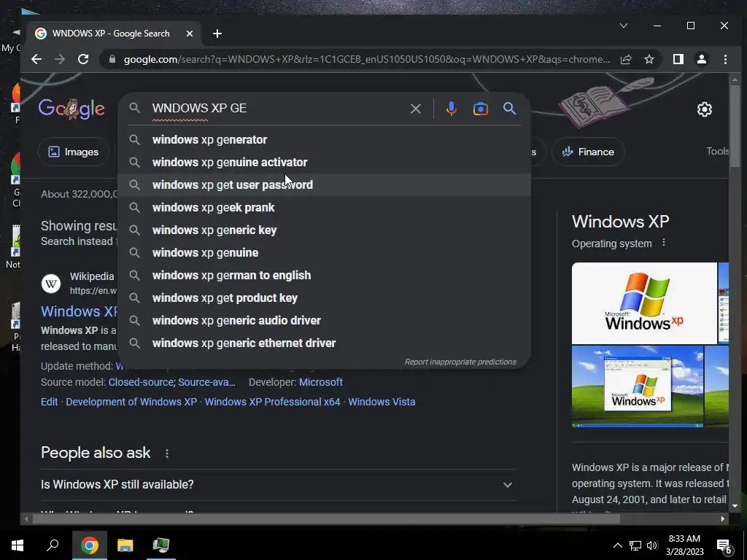This screenshot has width=747, height=560.
Task: Open 'Development of Windows XP' link
Action: point(131,402)
